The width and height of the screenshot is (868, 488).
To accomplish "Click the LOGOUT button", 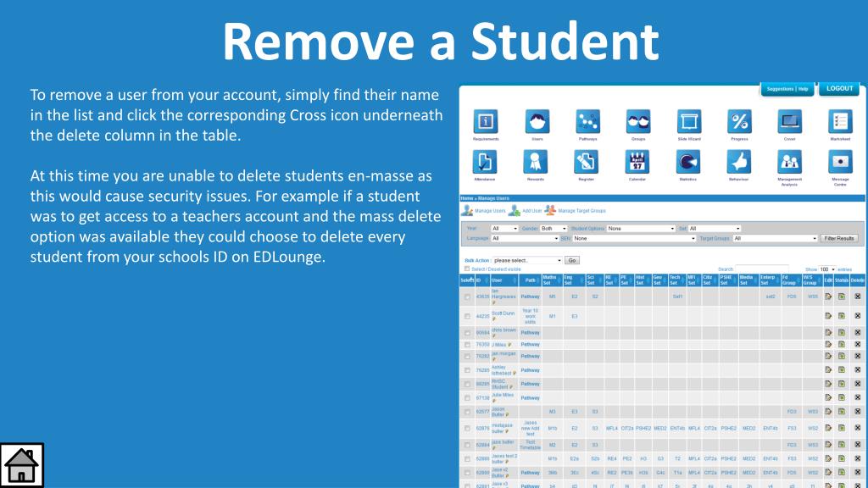I will click(839, 88).
